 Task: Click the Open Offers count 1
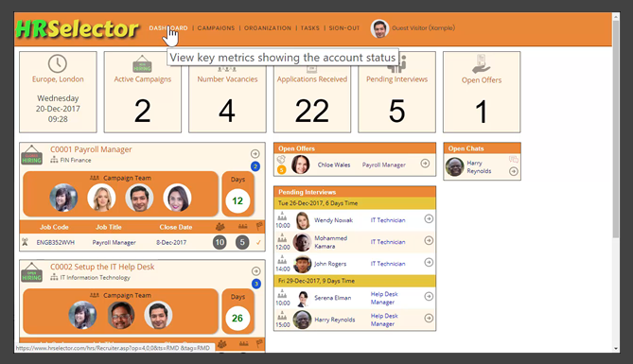482,112
